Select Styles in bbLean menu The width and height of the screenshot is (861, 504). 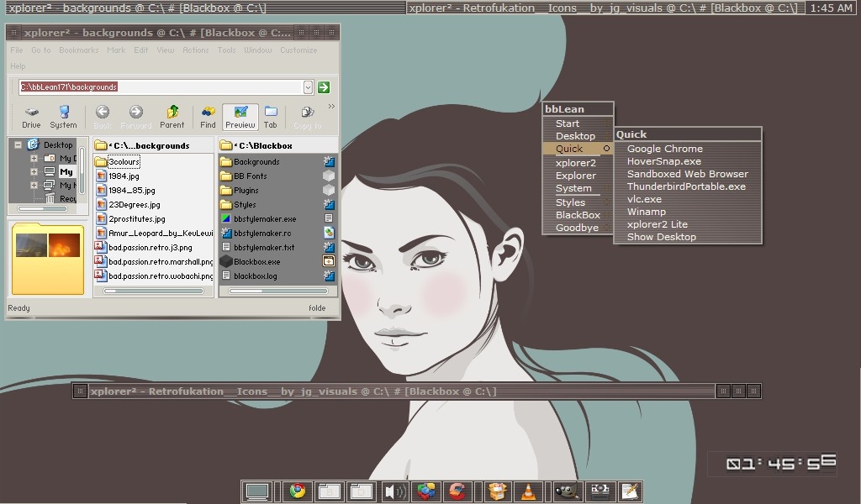tap(577, 202)
